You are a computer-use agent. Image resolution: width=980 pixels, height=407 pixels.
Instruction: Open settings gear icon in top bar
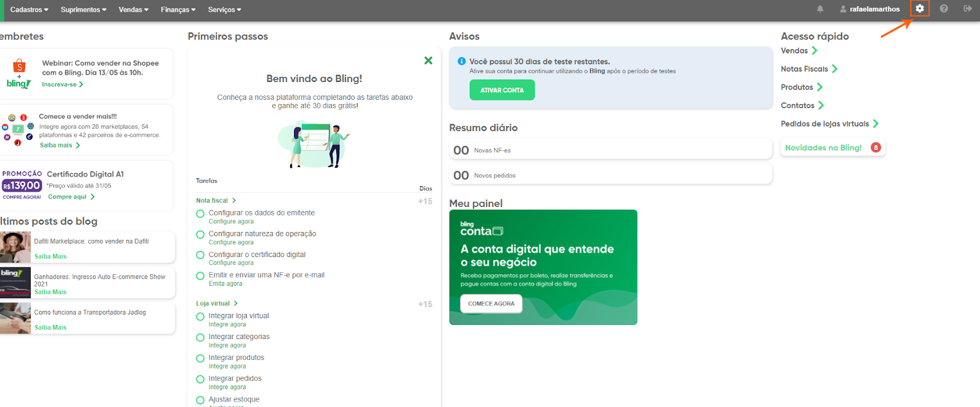(x=919, y=9)
